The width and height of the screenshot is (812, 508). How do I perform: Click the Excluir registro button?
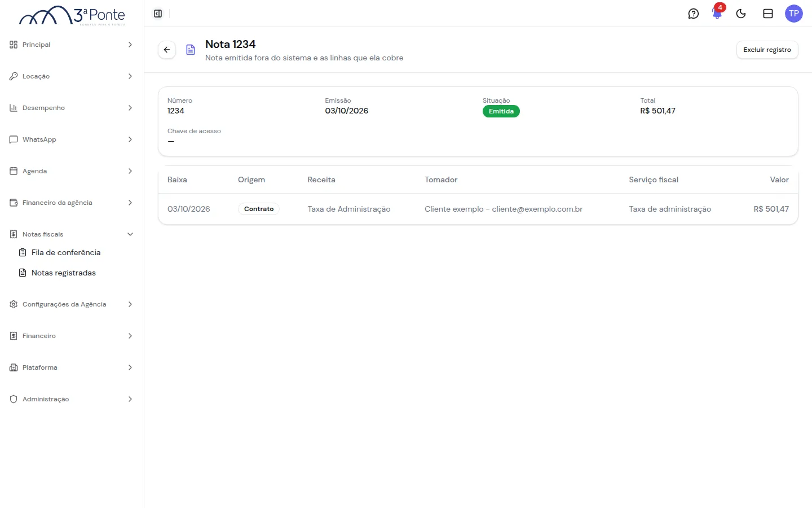(x=767, y=50)
